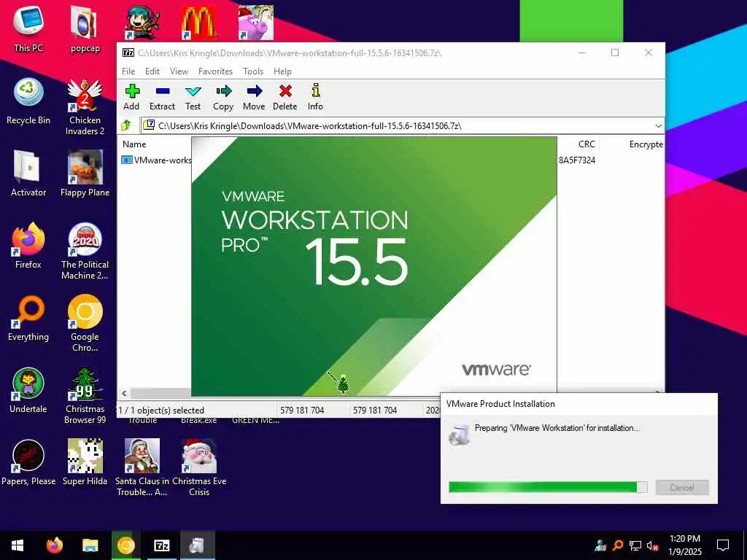Open the File menu in 7-Zip
747x560 pixels.
(128, 71)
